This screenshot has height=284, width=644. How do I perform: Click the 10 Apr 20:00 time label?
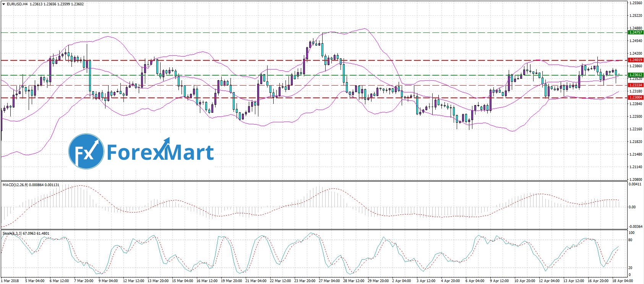pyautogui.click(x=525, y=281)
